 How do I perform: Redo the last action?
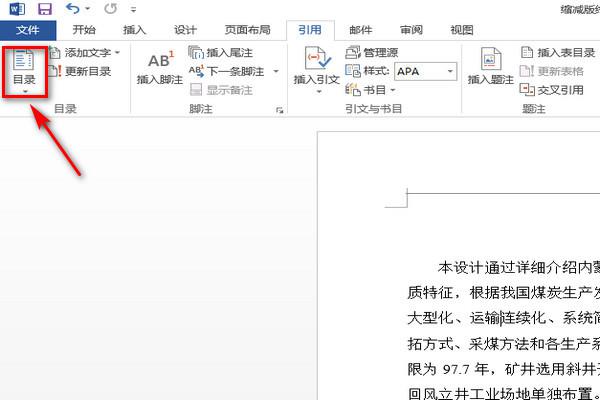point(111,8)
